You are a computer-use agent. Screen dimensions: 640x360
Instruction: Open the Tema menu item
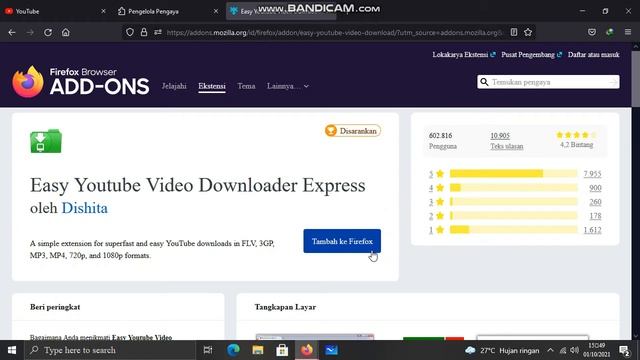(246, 86)
